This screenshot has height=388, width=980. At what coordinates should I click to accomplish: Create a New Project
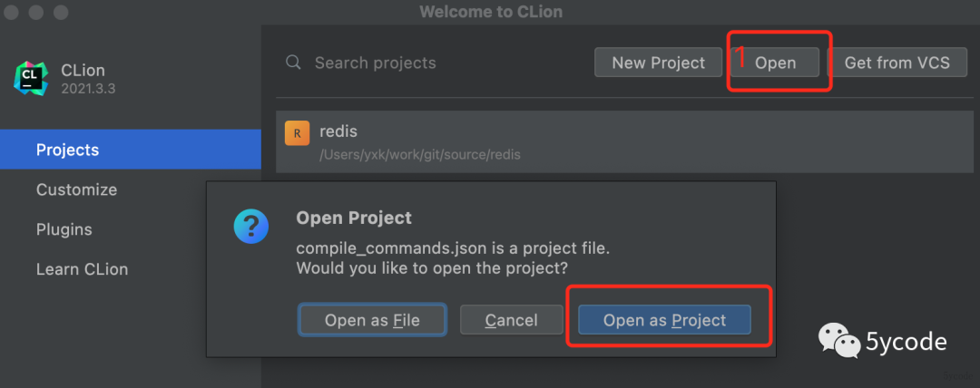658,63
